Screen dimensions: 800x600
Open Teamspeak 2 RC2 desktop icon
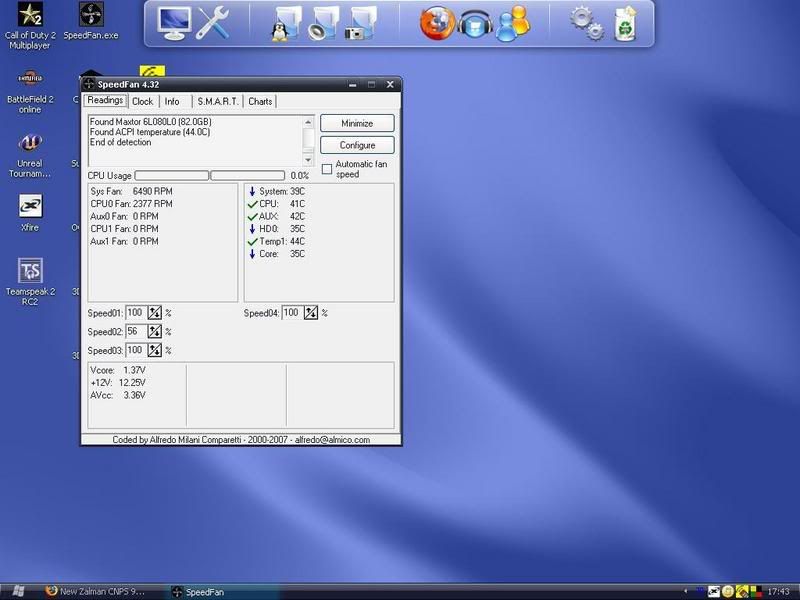coord(30,271)
